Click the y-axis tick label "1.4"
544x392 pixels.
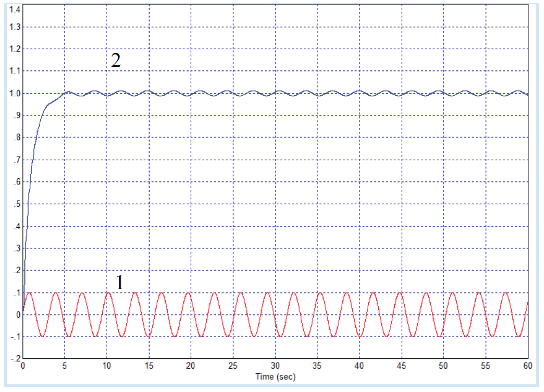(x=15, y=10)
